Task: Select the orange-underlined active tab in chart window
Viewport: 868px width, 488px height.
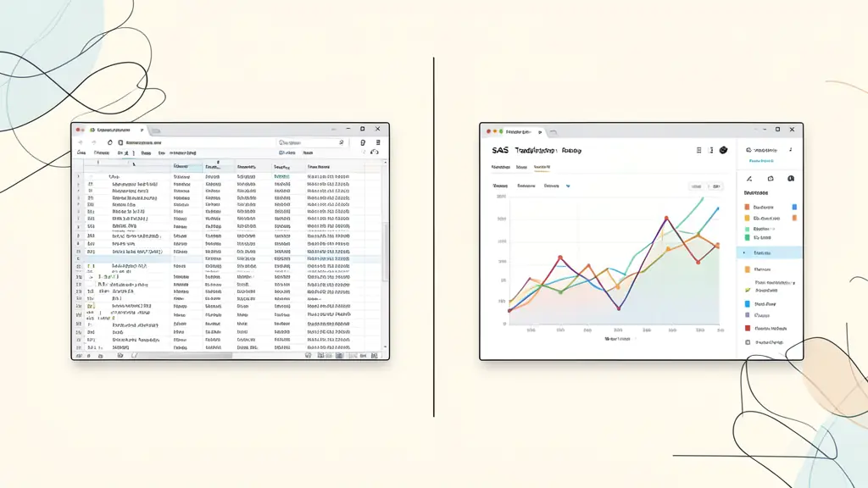Action: [542, 167]
